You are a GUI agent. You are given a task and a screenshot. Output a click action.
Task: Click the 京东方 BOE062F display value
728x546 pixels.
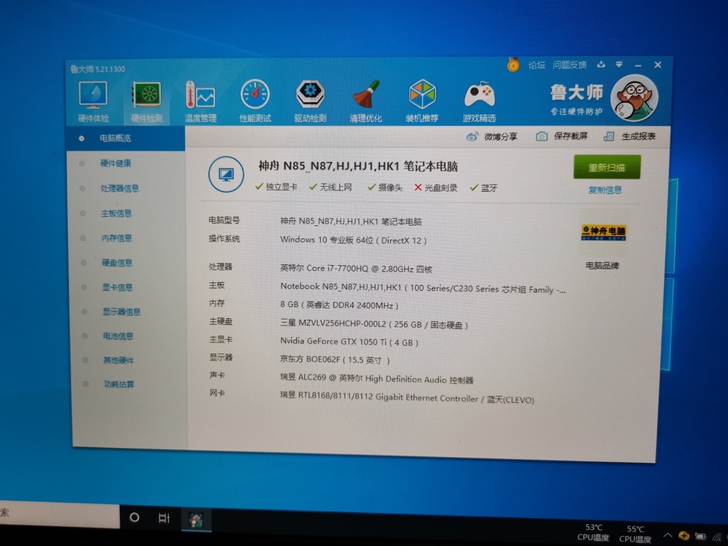click(x=335, y=359)
